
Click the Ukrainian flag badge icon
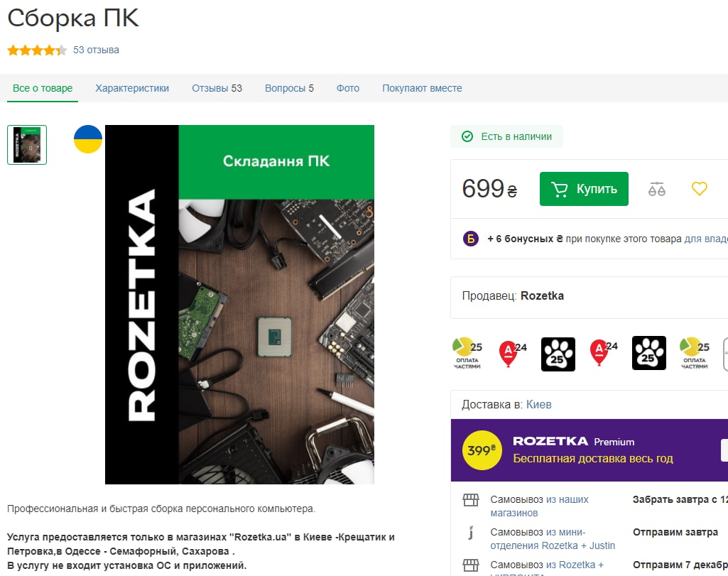click(x=88, y=139)
